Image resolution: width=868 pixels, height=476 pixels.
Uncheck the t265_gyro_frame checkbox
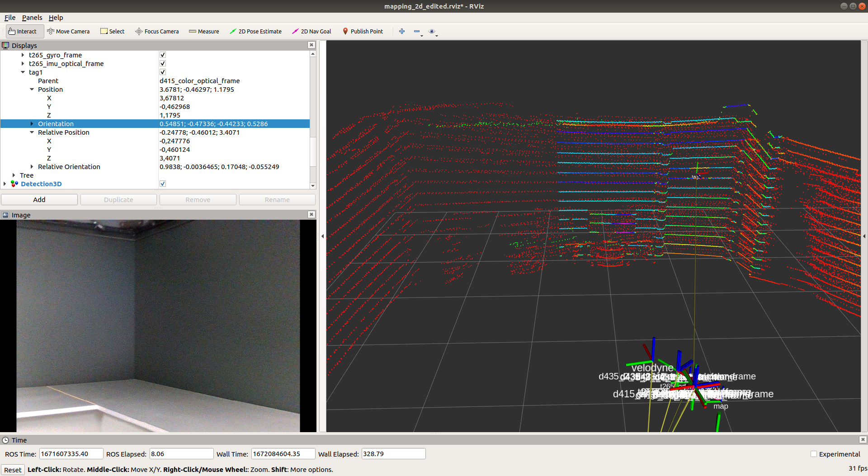pyautogui.click(x=163, y=55)
